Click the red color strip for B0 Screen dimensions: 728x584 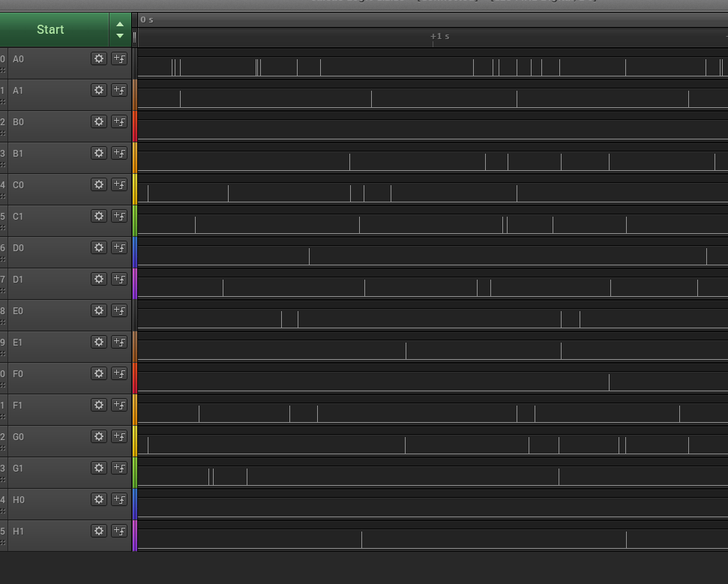pyautogui.click(x=135, y=126)
